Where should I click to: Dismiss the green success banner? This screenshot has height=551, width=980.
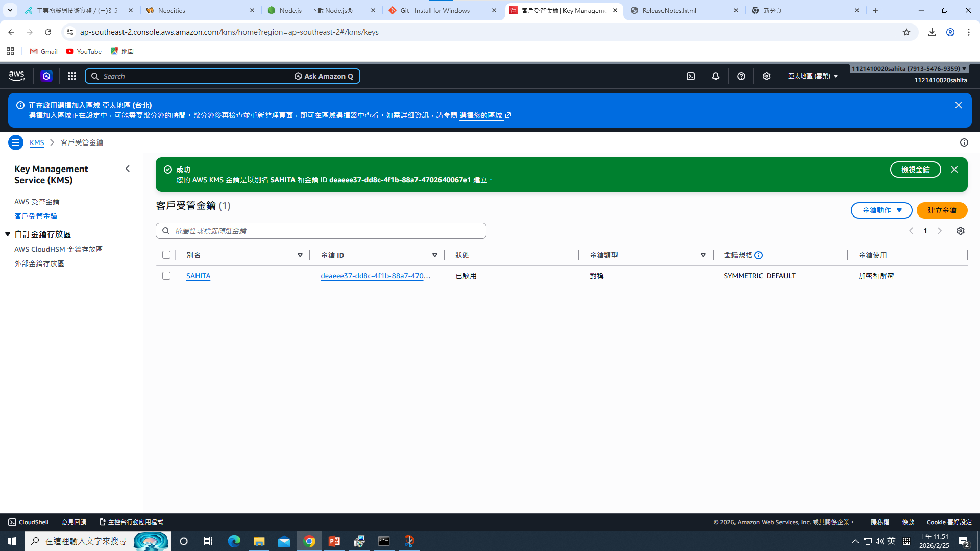click(954, 170)
